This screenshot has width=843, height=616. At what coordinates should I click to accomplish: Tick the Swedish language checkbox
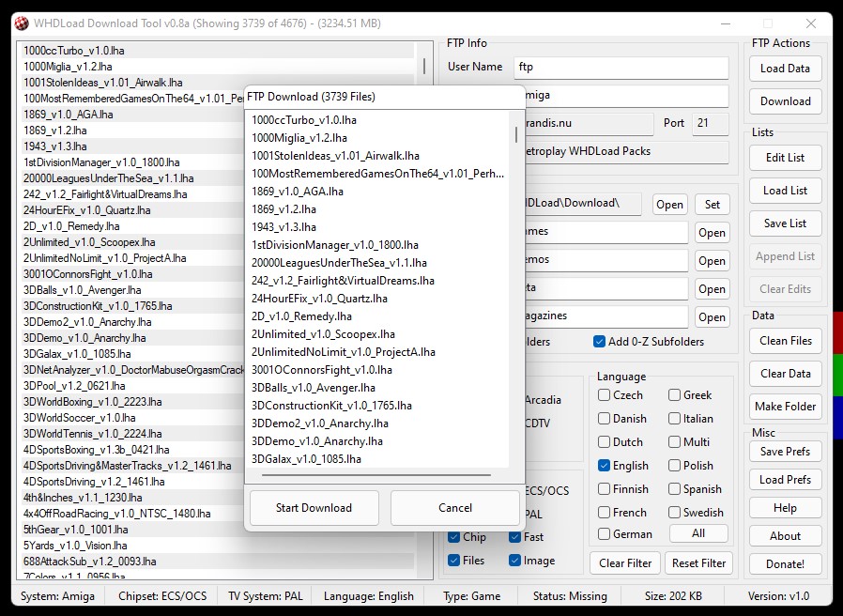[674, 512]
